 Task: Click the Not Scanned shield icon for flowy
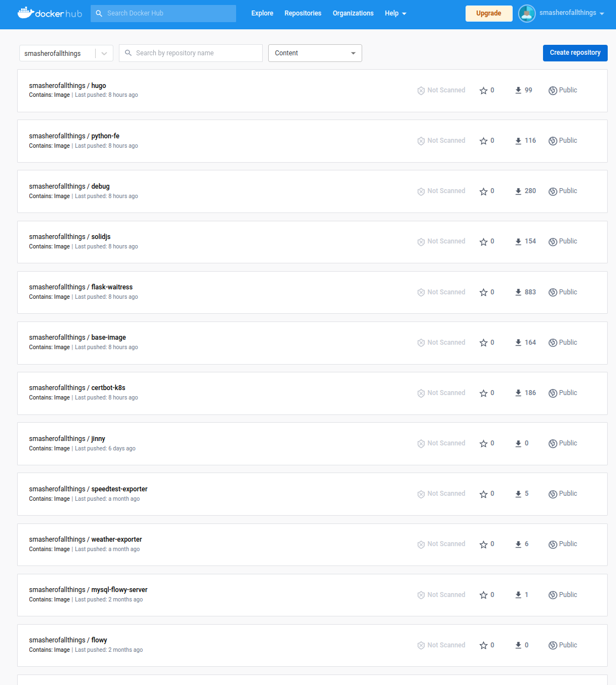421,646
